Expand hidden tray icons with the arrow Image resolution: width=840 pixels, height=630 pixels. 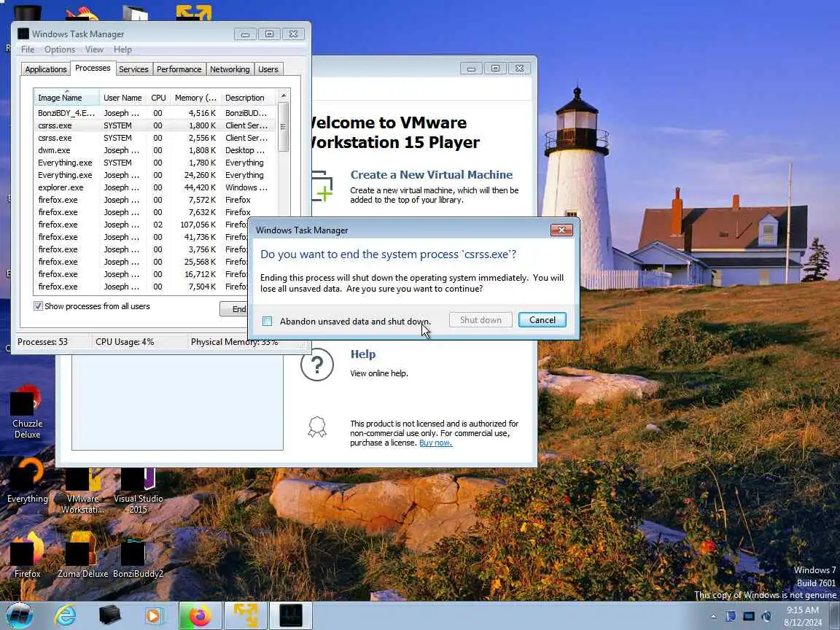[713, 616]
